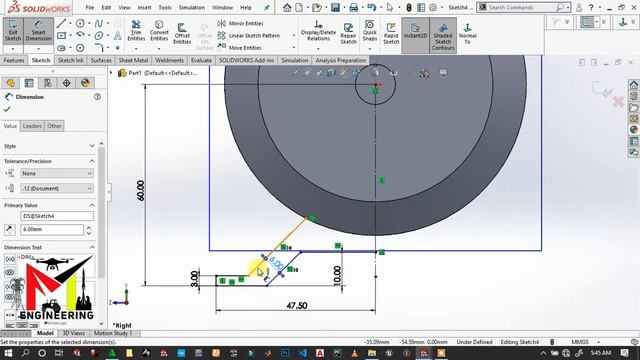Click Convert Entities tool

(159, 31)
